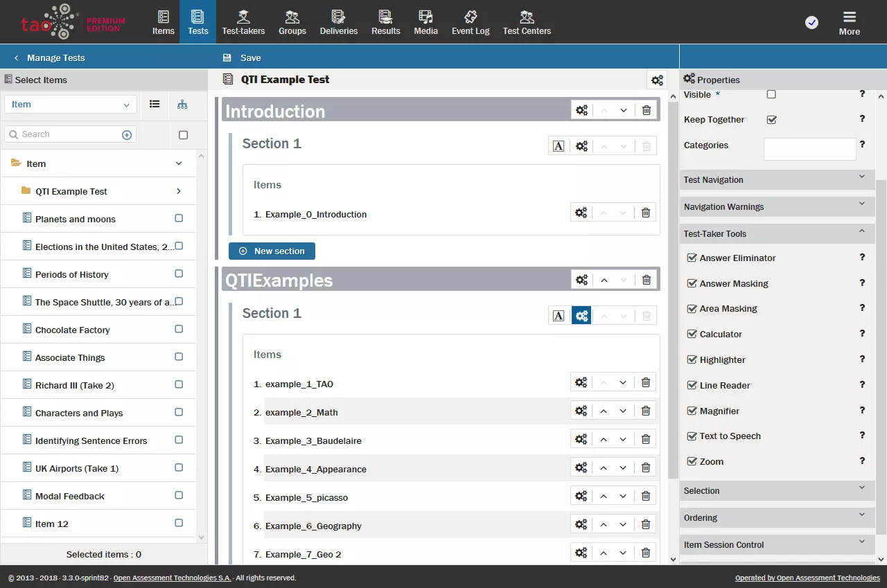This screenshot has width=887, height=588.
Task: Check the select-all checkbox beside search
Action: (183, 135)
